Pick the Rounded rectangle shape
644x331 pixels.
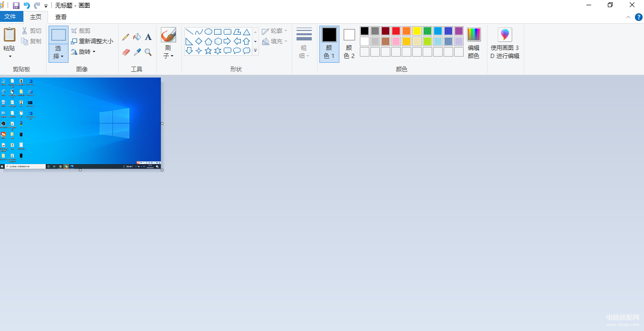click(x=228, y=32)
